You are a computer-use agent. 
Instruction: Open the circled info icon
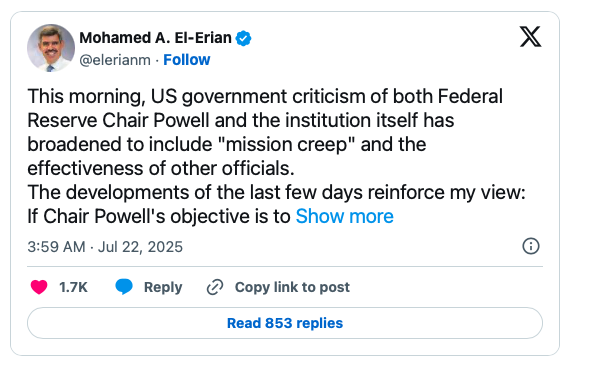coord(531,246)
